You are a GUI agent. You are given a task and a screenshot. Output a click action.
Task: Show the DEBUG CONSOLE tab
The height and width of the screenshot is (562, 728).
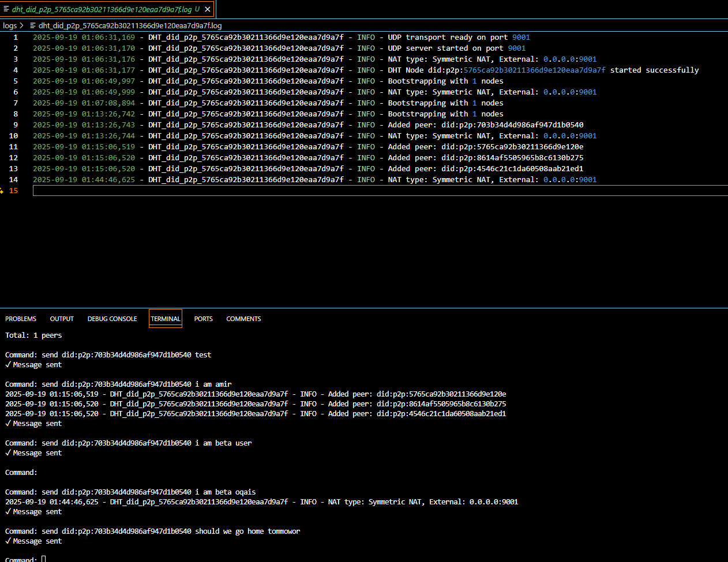point(112,319)
